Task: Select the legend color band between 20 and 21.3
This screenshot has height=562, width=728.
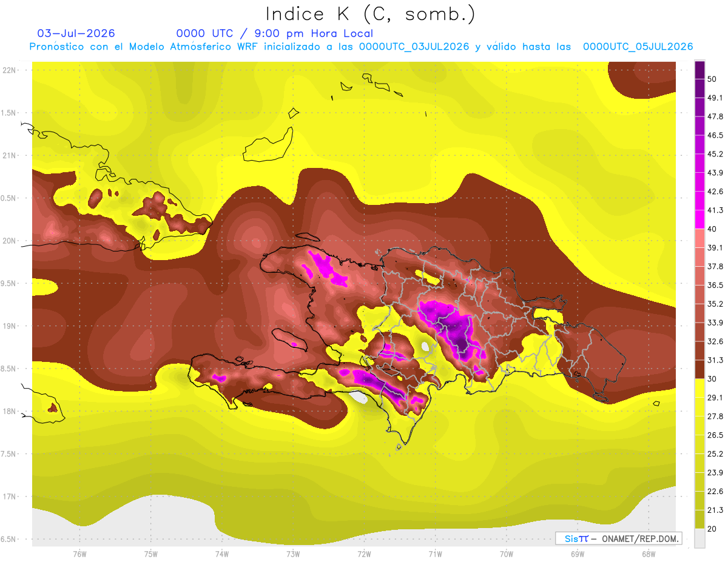Action: click(699, 519)
